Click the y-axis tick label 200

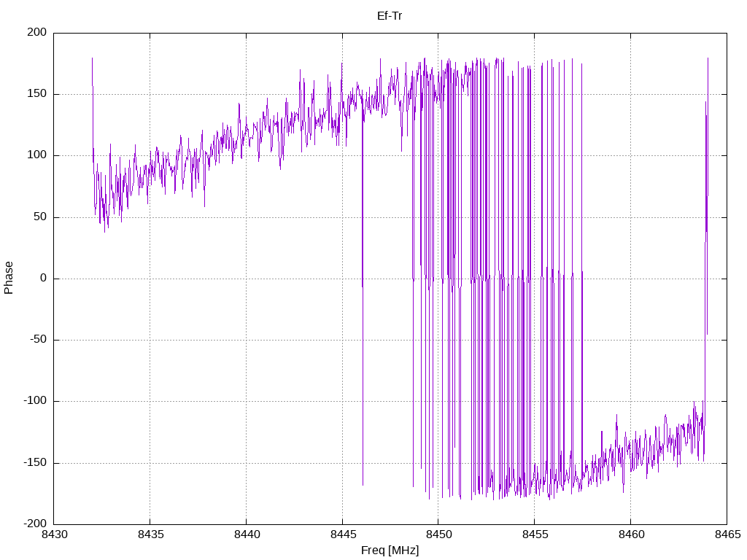pyautogui.click(x=37, y=32)
